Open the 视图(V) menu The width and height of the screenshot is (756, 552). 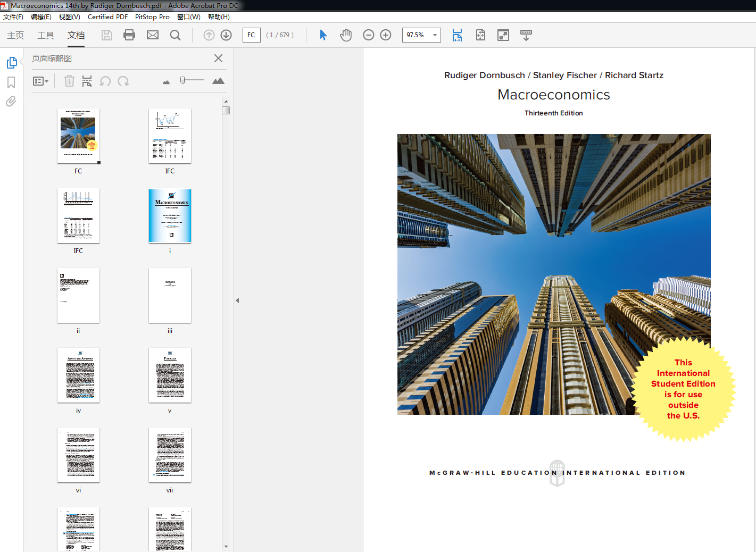pyautogui.click(x=70, y=17)
